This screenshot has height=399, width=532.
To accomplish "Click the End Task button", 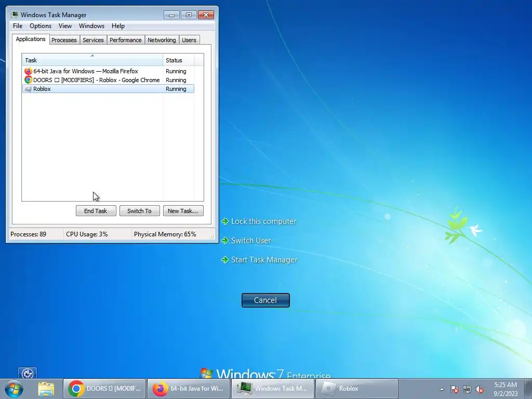I will pos(96,211).
